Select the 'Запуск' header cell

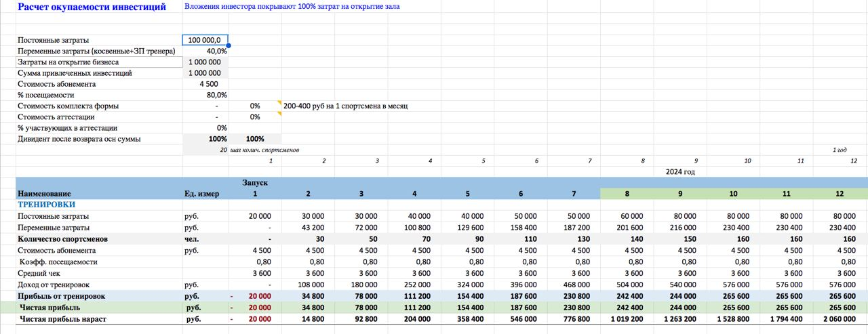click(x=255, y=183)
